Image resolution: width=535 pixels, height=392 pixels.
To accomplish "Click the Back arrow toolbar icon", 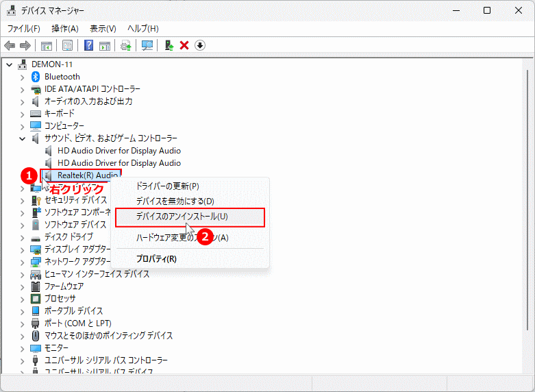I will pyautogui.click(x=10, y=45).
